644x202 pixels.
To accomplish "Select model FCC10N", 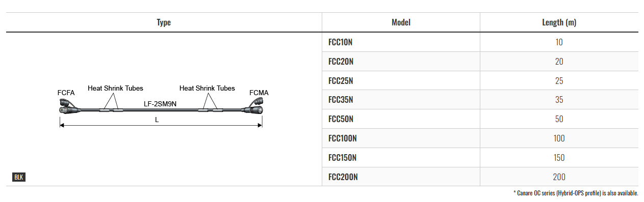I will point(341,42).
